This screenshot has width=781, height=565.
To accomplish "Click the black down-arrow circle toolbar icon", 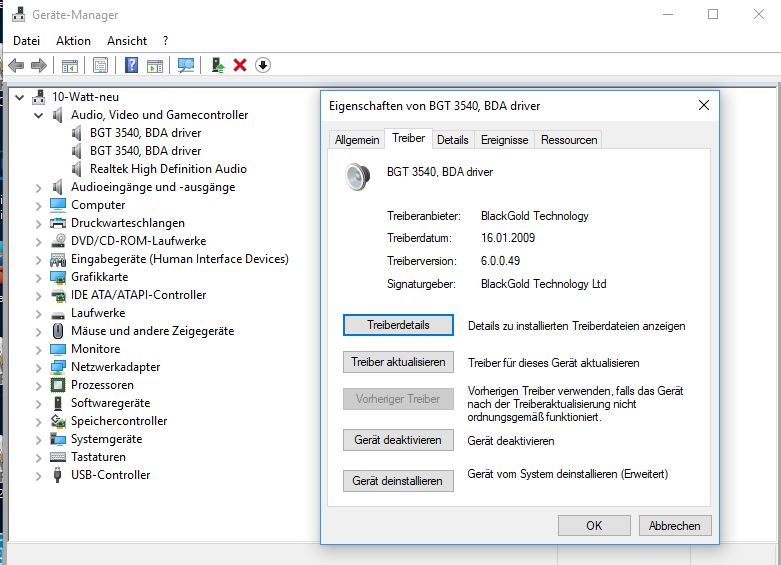I will coord(263,65).
